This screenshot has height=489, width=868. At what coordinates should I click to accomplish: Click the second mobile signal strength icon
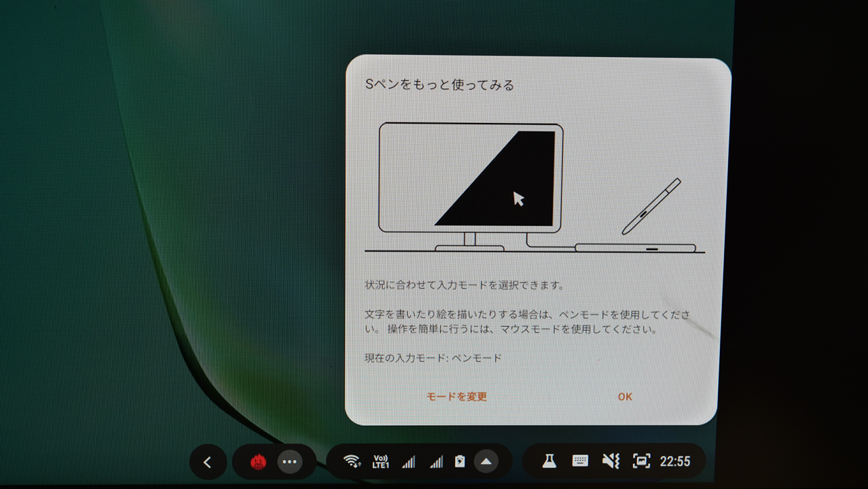point(436,462)
